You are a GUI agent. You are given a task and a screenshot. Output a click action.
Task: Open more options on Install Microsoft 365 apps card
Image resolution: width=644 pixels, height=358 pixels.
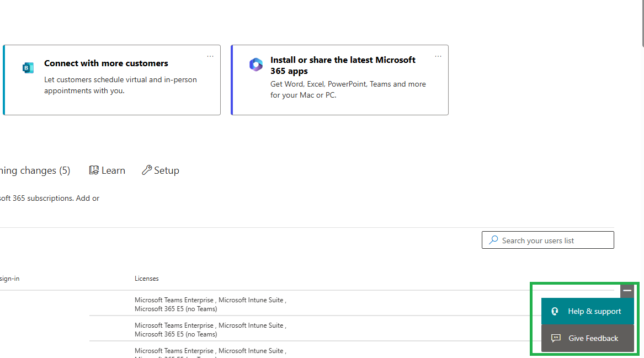tap(438, 56)
